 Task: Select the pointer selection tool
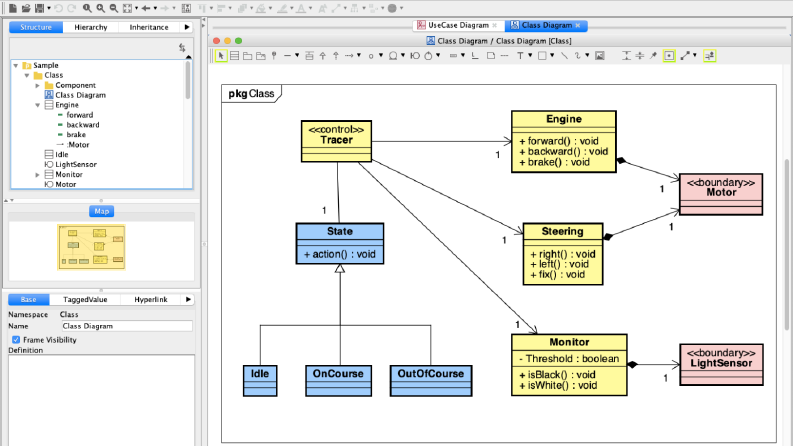click(x=221, y=56)
